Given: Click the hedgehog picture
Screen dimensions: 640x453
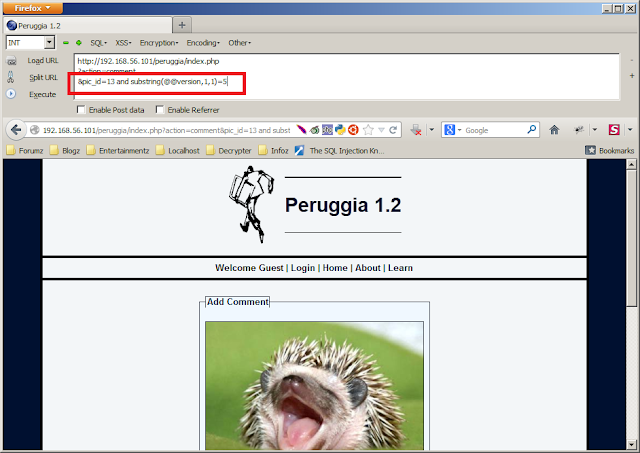Looking at the screenshot, I should tap(314, 386).
